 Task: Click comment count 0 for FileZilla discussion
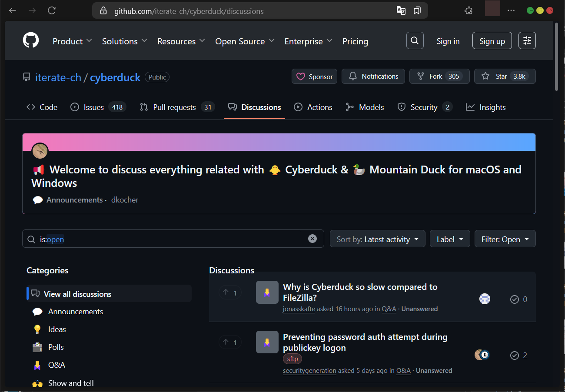[518, 299]
